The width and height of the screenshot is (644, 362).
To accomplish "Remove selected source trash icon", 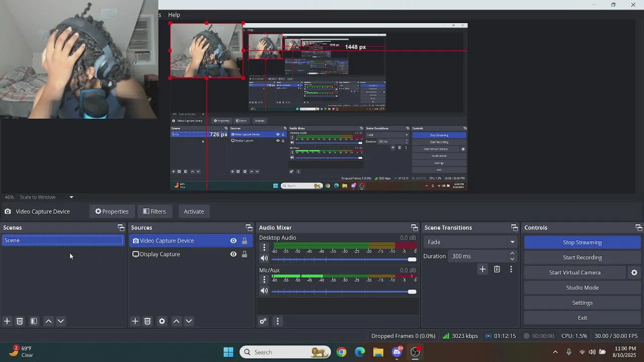I will [147, 321].
